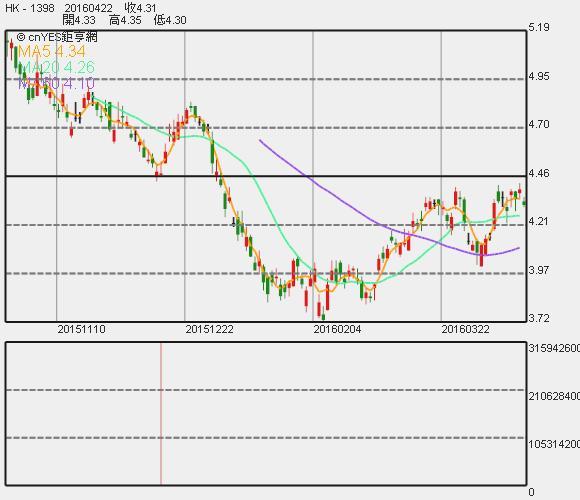The image size is (580, 500).
Task: Click the 3.72 price axis label
Action: pyautogui.click(x=539, y=318)
